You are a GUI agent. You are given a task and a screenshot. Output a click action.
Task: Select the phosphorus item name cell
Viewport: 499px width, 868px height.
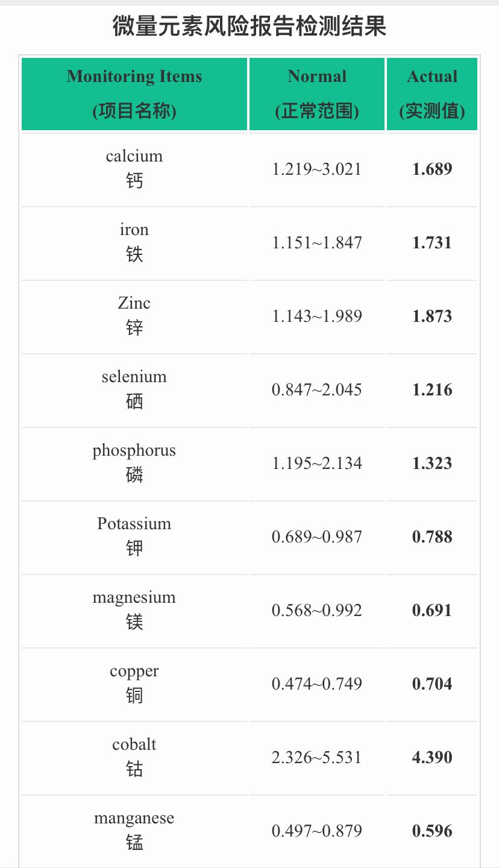134,462
